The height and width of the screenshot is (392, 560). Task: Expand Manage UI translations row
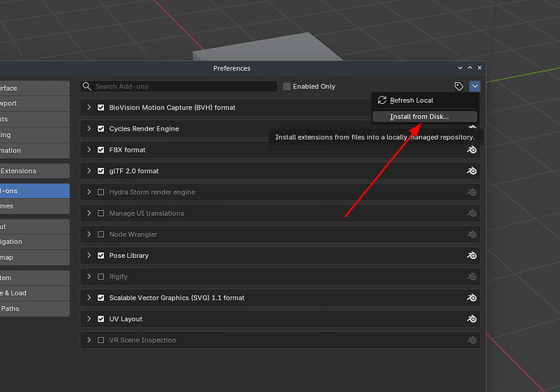(89, 213)
